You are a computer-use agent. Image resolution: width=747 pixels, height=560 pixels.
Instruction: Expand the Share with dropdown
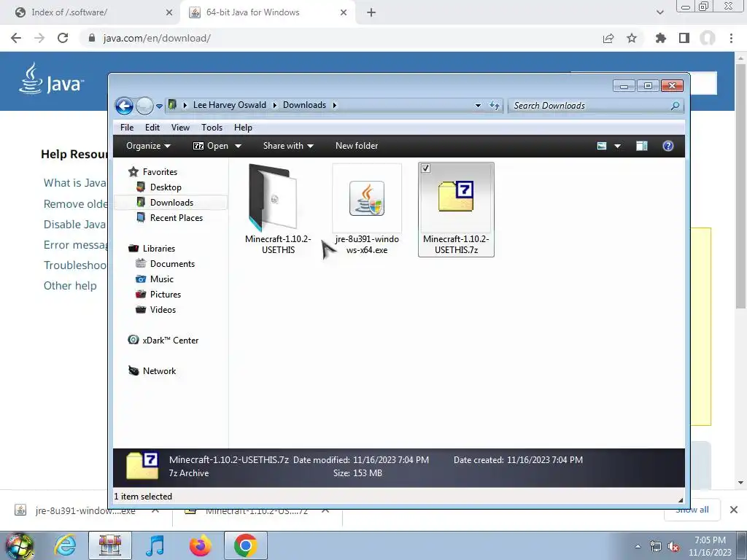(288, 146)
